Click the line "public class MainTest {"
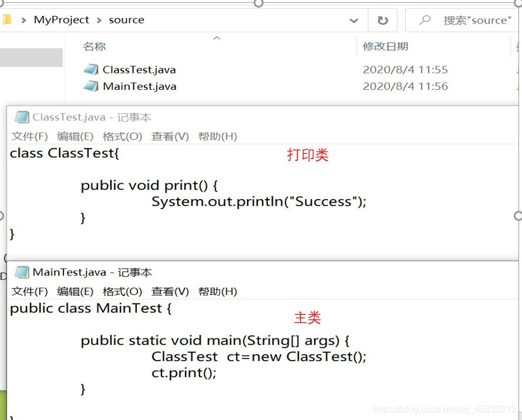 pyautogui.click(x=90, y=309)
